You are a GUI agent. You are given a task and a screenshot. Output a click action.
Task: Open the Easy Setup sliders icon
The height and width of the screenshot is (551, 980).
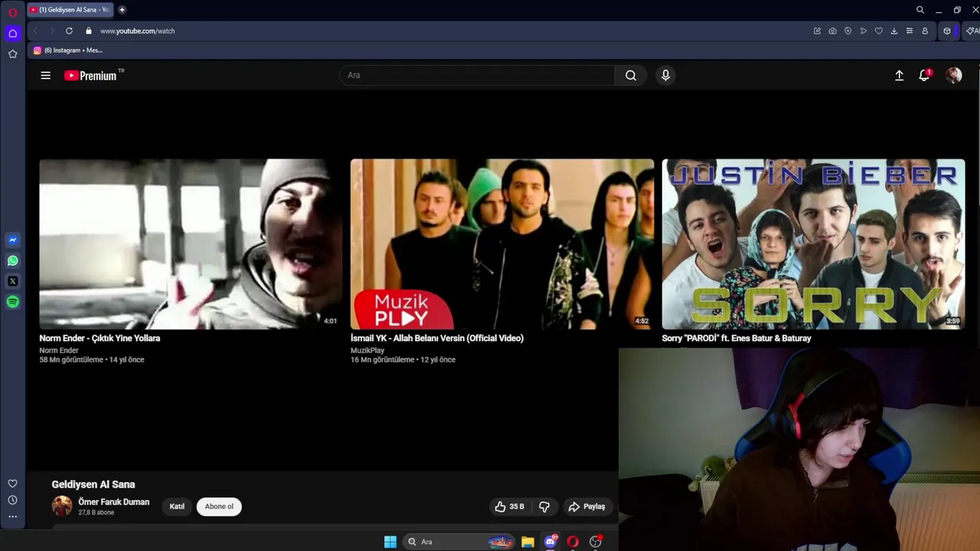(909, 31)
